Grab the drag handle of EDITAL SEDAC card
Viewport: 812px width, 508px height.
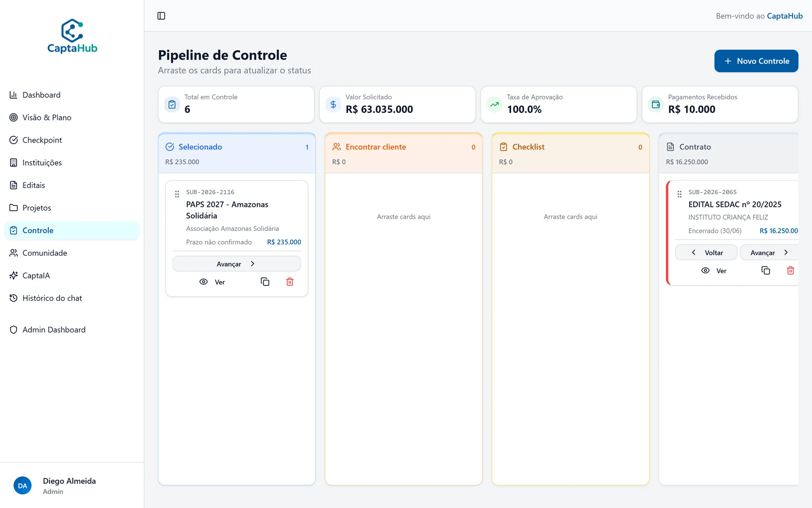(679, 194)
